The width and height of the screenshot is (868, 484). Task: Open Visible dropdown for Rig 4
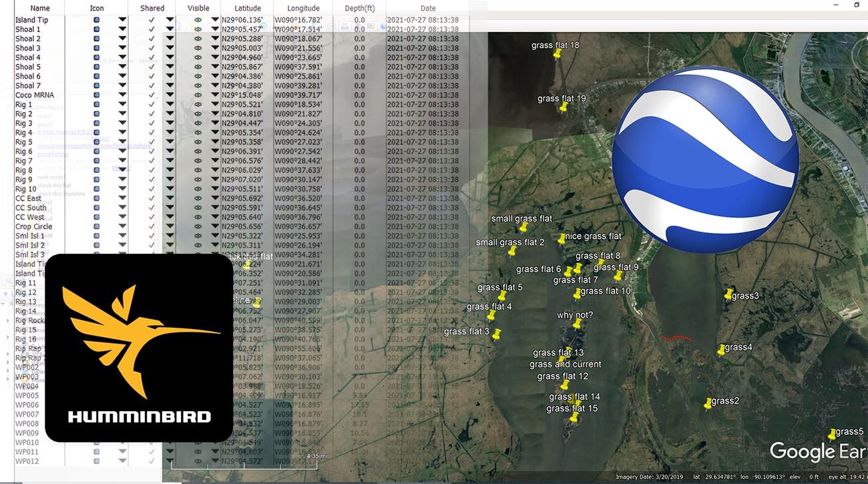[x=215, y=132]
